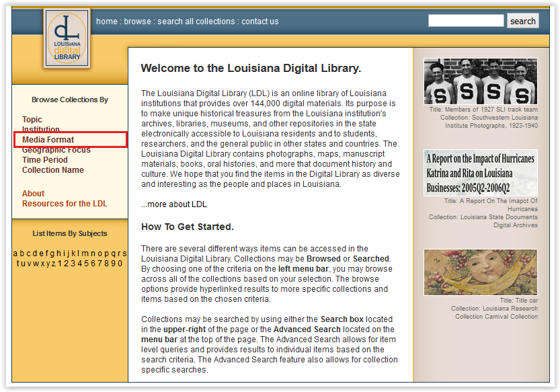List subject items starting with 'd'
Viewport: 560px width, 392px height.
pyautogui.click(x=35, y=253)
